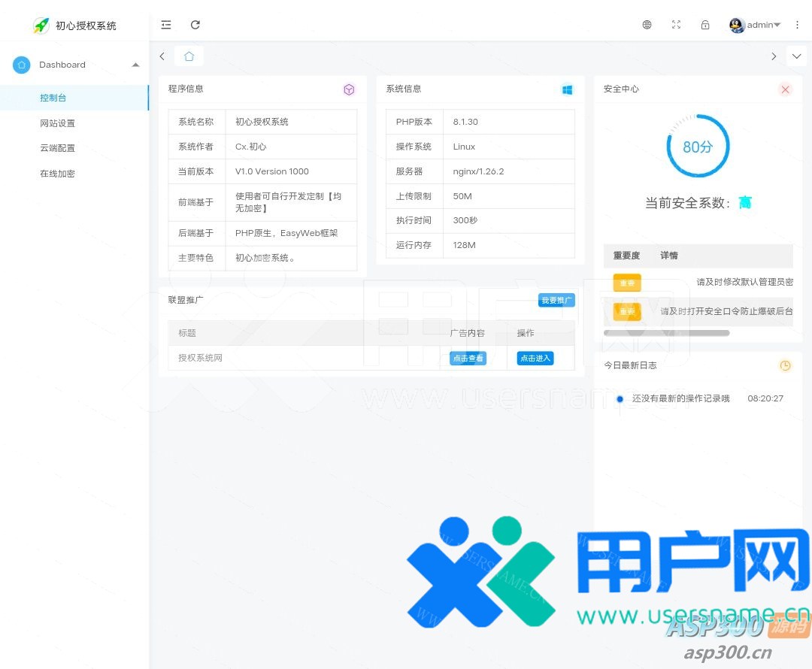Image resolution: width=812 pixels, height=669 pixels.
Task: Open the globe language icon
Action: (x=647, y=25)
